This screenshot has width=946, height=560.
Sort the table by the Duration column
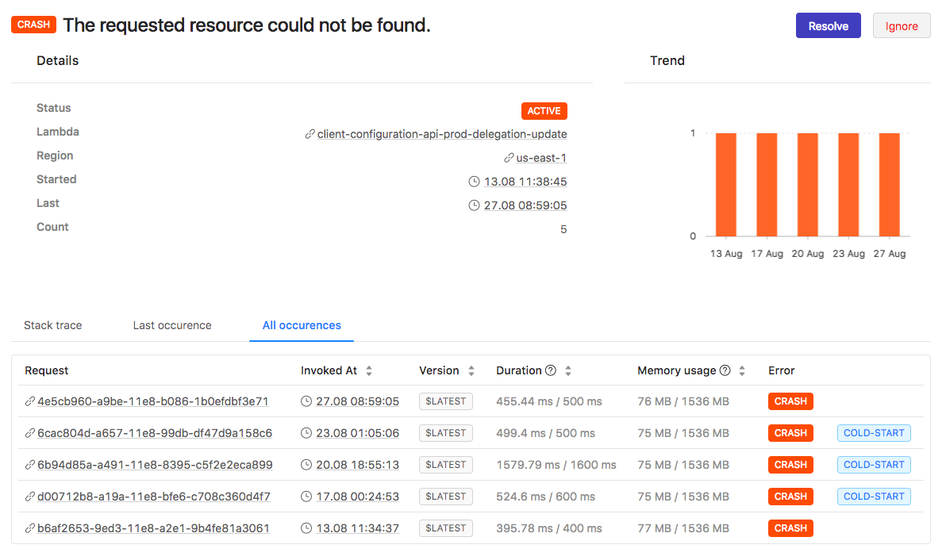coord(568,370)
